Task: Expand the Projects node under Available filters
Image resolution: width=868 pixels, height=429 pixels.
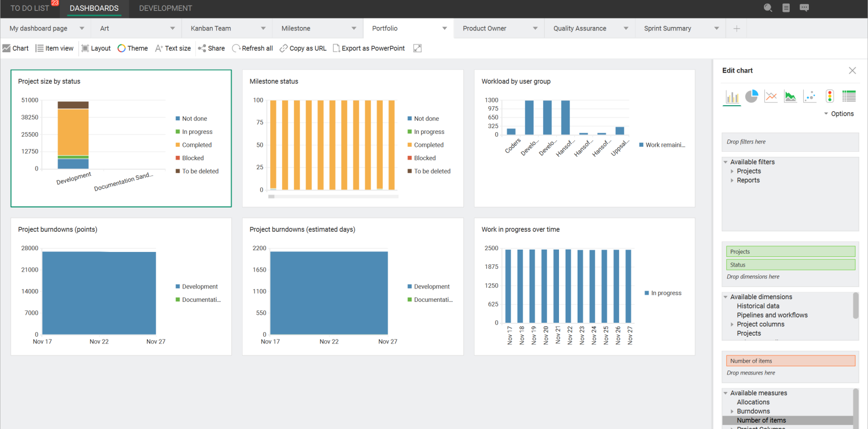Action: click(x=732, y=171)
